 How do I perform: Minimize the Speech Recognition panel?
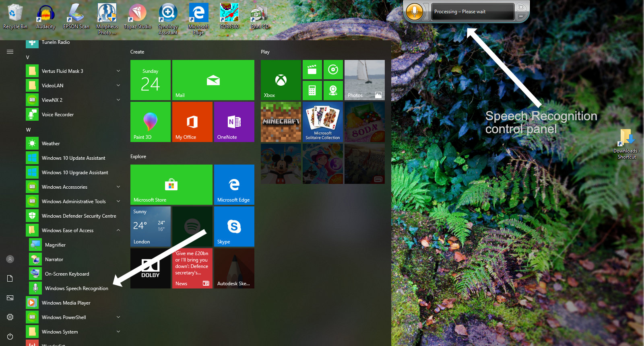pyautogui.click(x=521, y=16)
